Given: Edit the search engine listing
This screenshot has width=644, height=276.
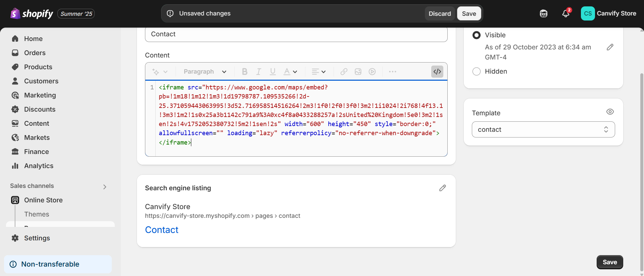Looking at the screenshot, I should click(442, 188).
